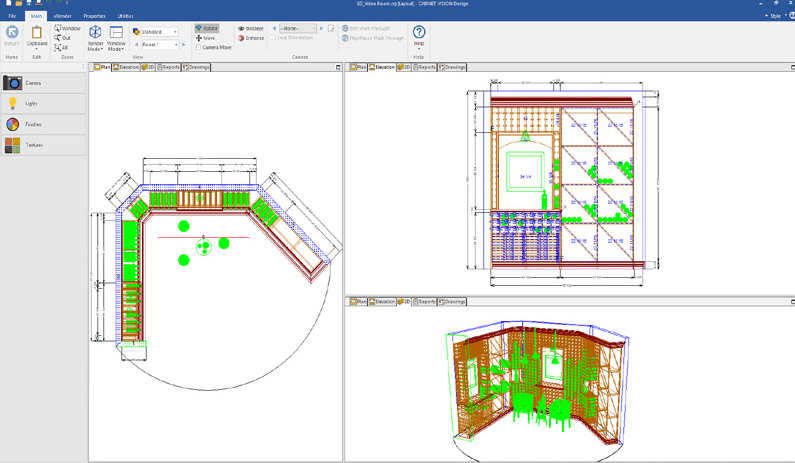Open the Camera panel in sidebar
Viewport: 795px width, 463px height.
[42, 83]
